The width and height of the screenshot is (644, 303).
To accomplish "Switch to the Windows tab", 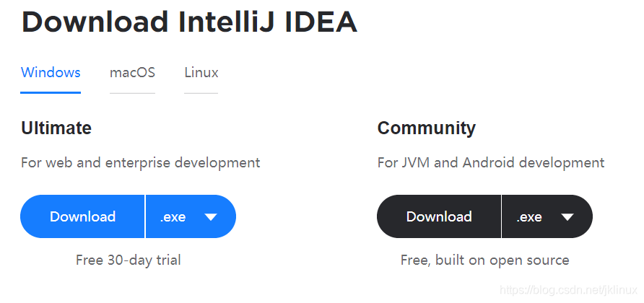I will click(51, 73).
